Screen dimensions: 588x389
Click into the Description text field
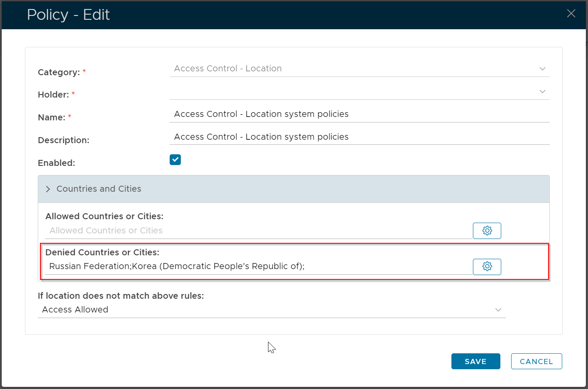point(359,137)
